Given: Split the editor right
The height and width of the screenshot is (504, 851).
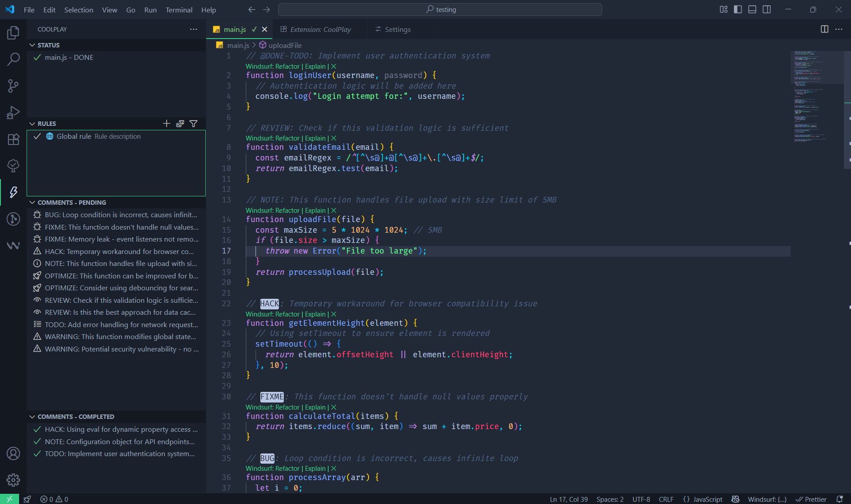Looking at the screenshot, I should pos(824,29).
